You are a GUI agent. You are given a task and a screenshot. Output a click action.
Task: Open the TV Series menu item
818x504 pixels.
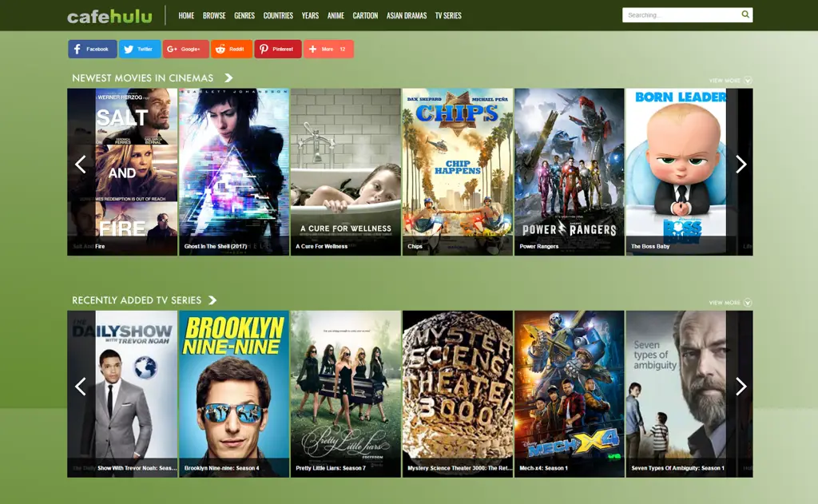[x=448, y=16]
